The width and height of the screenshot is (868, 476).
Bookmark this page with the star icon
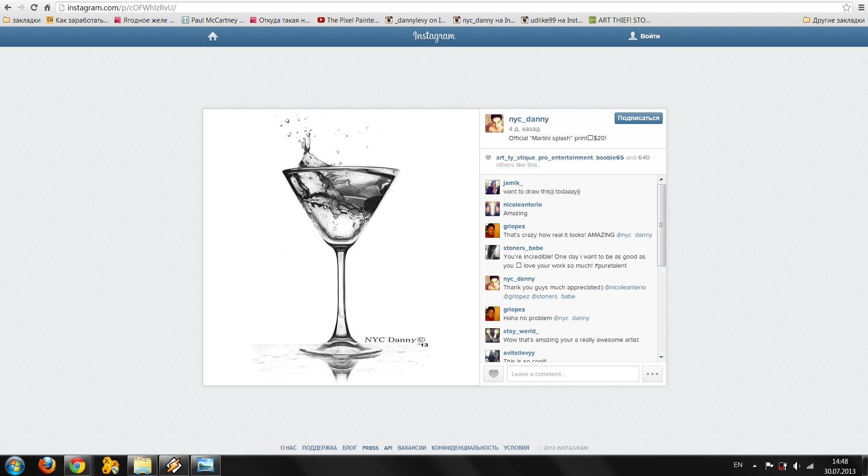(846, 8)
